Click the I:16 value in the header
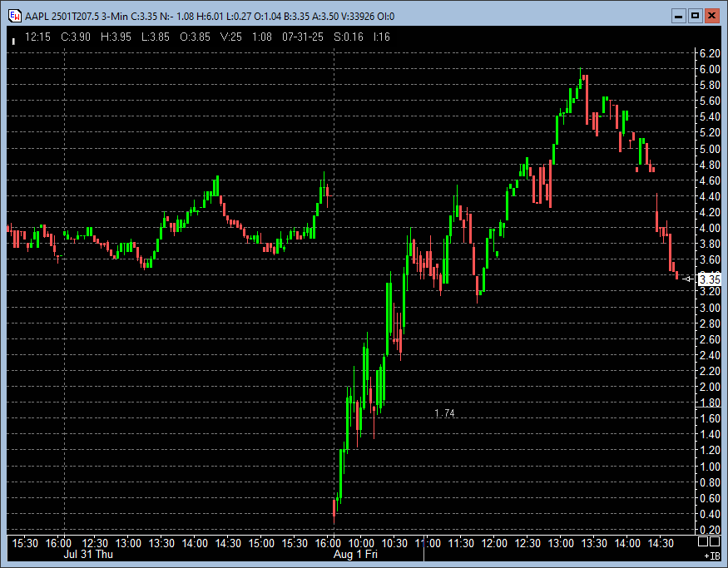The width and height of the screenshot is (728, 568). pos(382,37)
